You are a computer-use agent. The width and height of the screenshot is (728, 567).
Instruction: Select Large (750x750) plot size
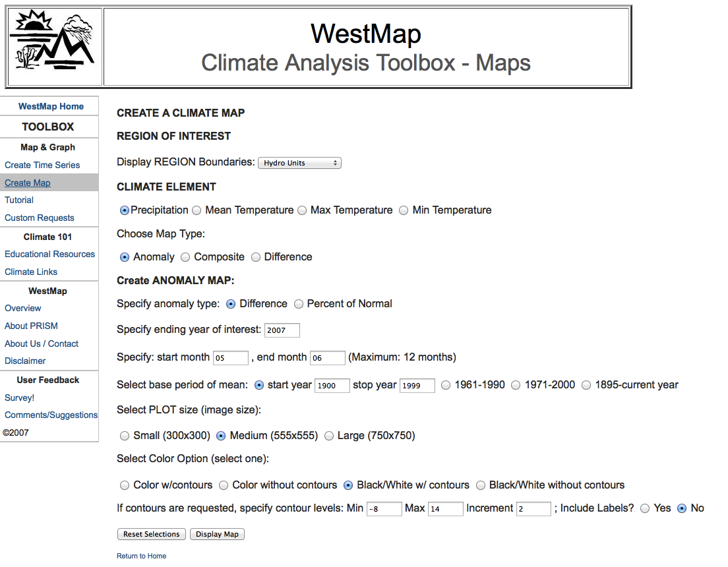pos(328,436)
